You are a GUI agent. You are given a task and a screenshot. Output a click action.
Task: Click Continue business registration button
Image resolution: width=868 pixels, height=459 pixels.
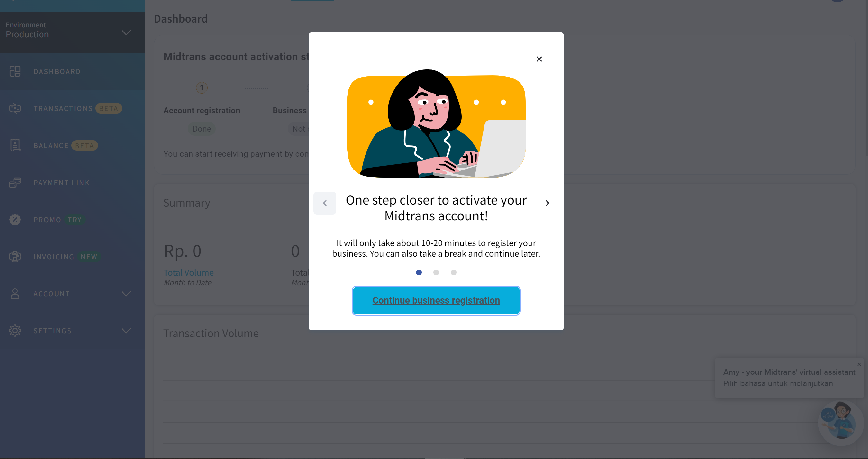(436, 300)
